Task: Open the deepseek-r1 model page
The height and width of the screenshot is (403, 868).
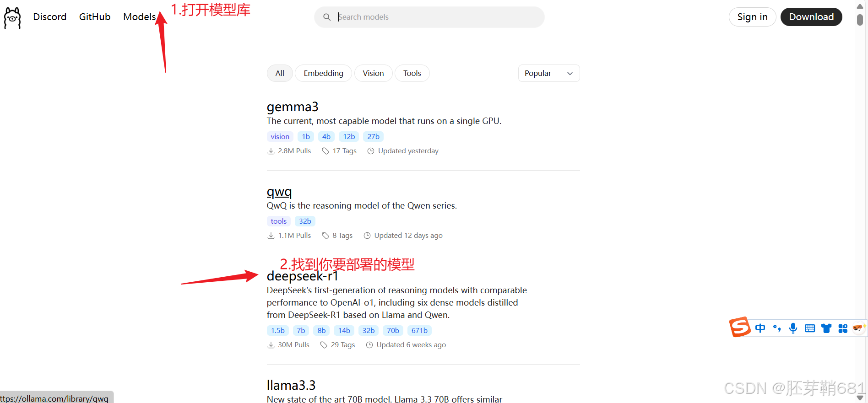Action: click(302, 276)
